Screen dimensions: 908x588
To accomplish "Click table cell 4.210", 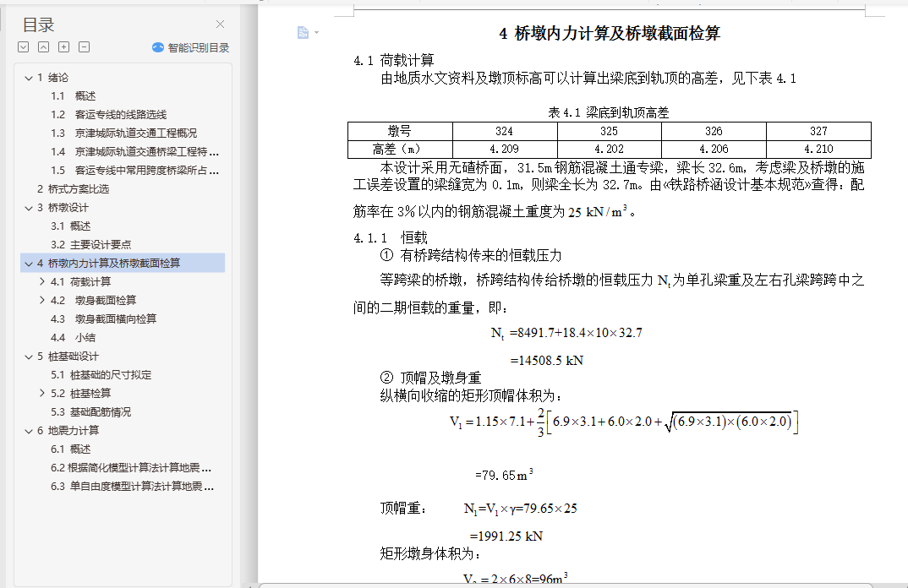I will tap(819, 150).
